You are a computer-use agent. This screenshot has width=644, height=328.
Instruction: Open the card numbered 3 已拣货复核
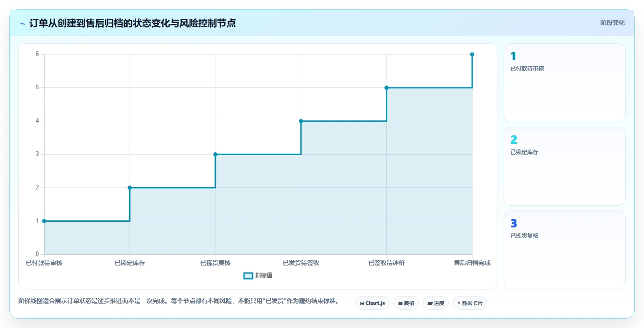pyautogui.click(x=564, y=250)
